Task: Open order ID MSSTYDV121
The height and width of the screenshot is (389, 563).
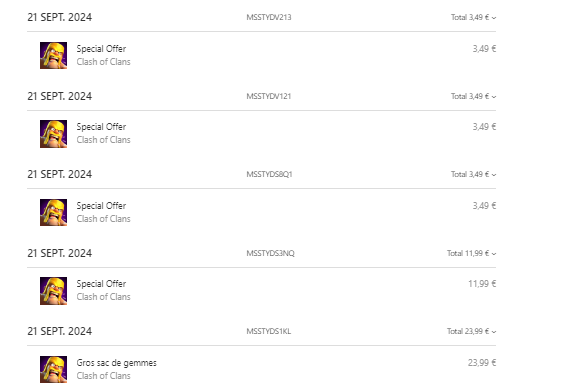Action: click(269, 96)
